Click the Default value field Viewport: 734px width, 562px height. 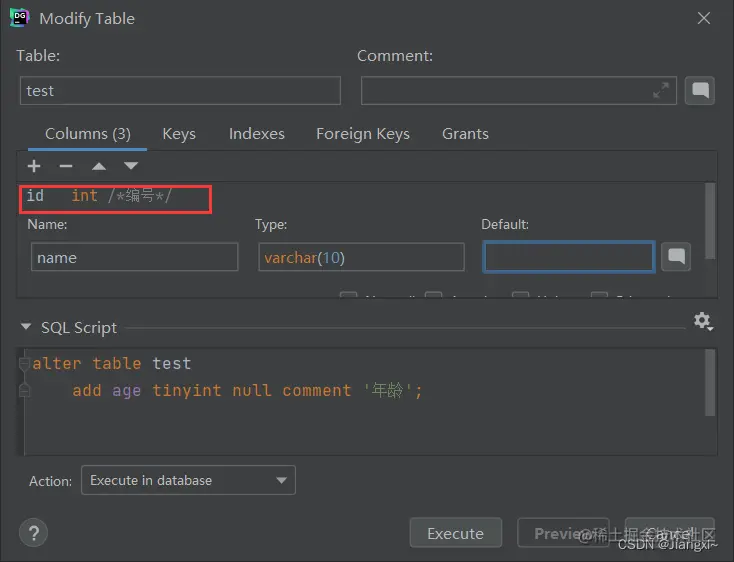click(569, 256)
